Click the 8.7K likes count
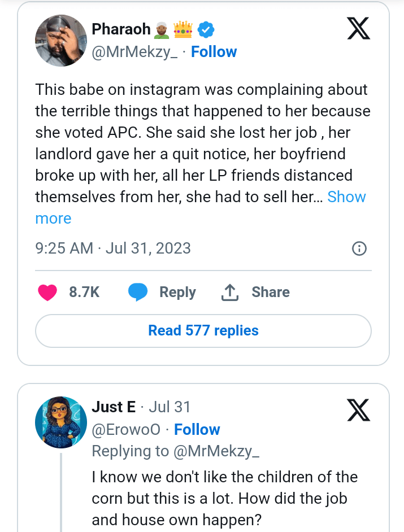 coord(84,293)
